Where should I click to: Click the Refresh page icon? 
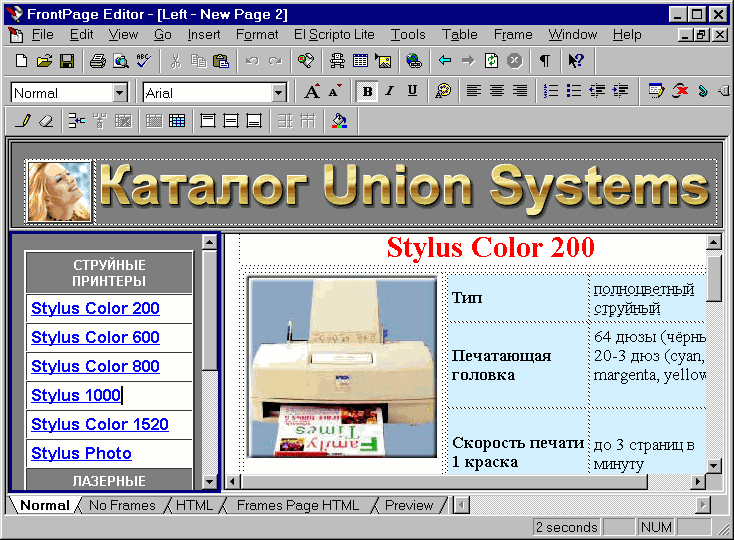(x=491, y=61)
